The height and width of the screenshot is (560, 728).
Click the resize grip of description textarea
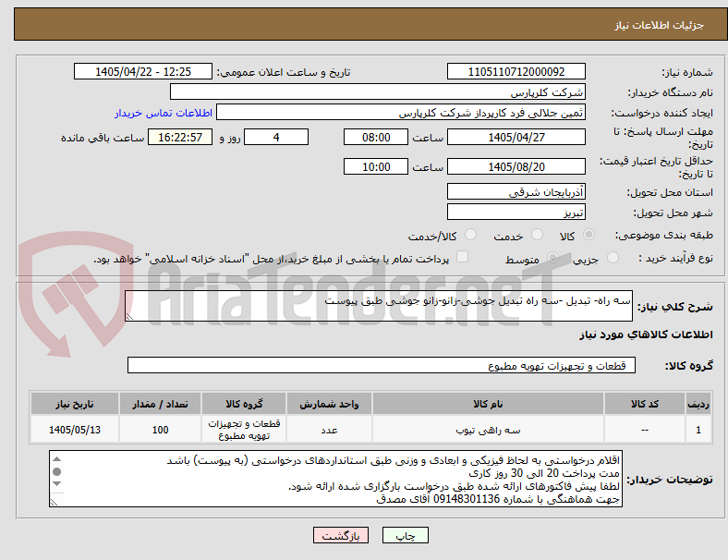click(x=129, y=317)
